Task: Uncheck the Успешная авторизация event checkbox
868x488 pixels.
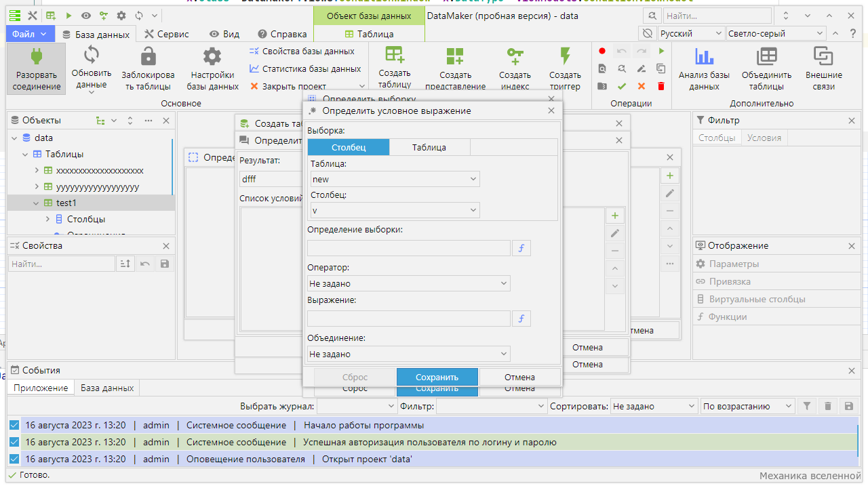Action: point(14,442)
